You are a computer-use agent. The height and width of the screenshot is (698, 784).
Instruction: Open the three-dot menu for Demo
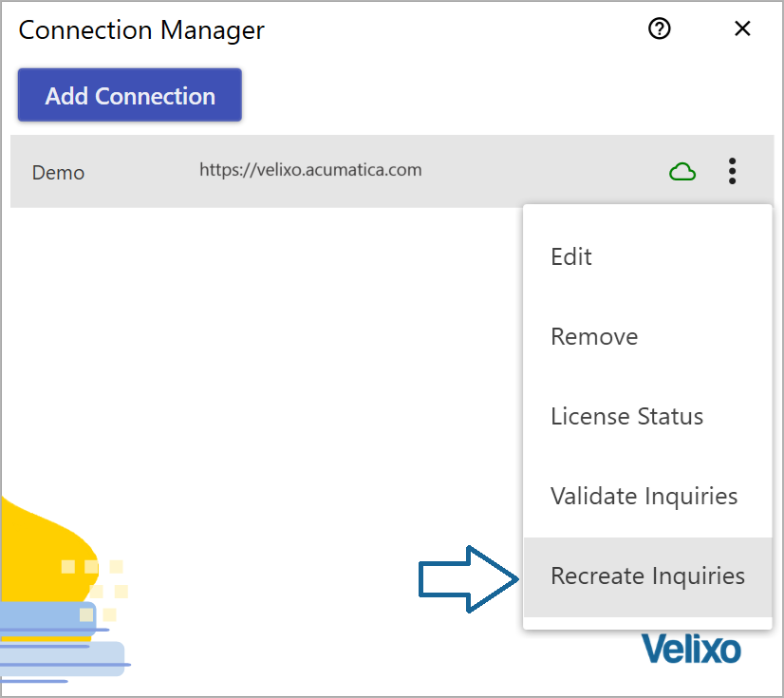[732, 171]
